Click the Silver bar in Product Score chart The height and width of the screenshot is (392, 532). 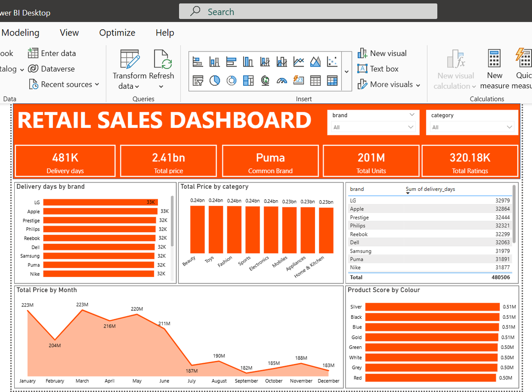(x=433, y=307)
